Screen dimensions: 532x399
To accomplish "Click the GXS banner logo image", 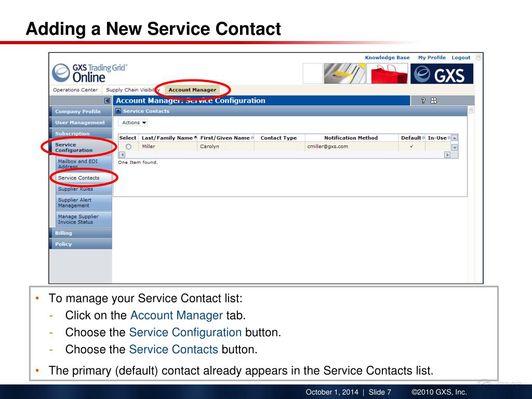I will [442, 74].
